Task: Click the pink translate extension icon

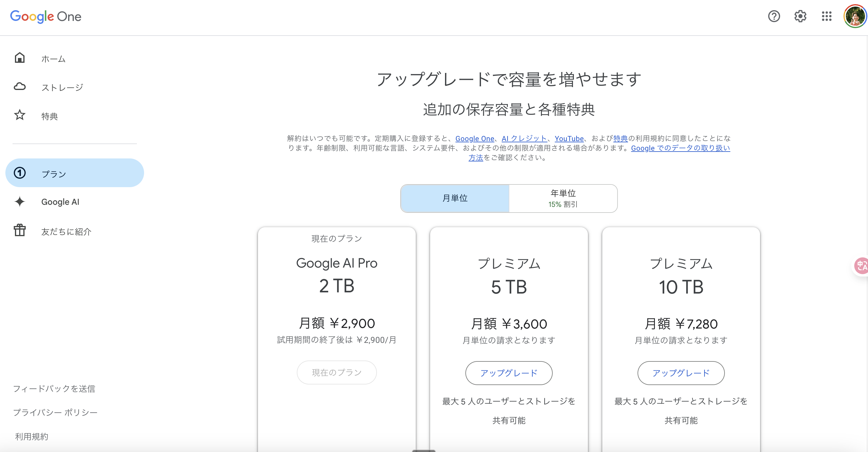Action: click(x=861, y=265)
